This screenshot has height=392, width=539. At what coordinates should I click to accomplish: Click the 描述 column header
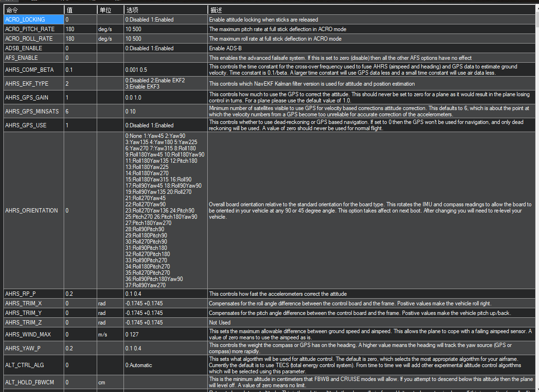[371, 10]
